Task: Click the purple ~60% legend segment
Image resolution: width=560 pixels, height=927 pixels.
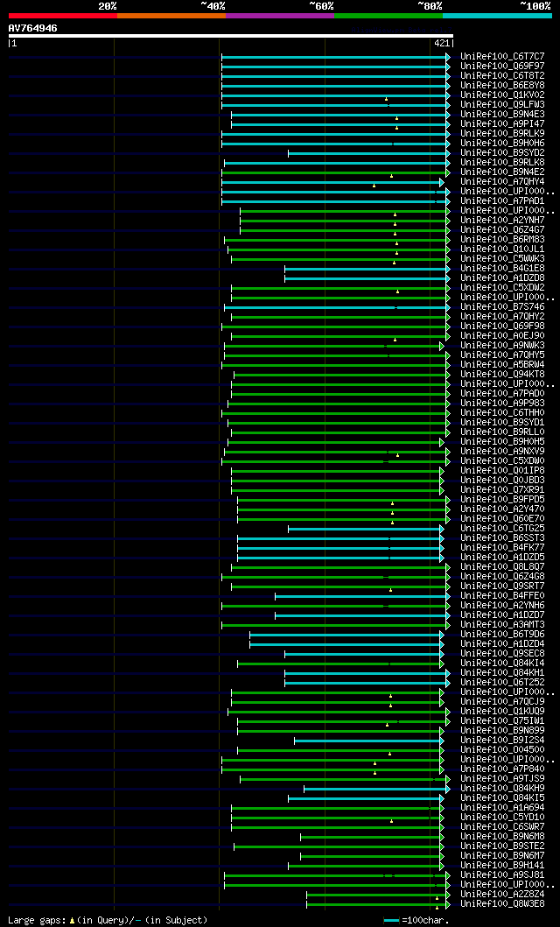Action: coord(280,16)
